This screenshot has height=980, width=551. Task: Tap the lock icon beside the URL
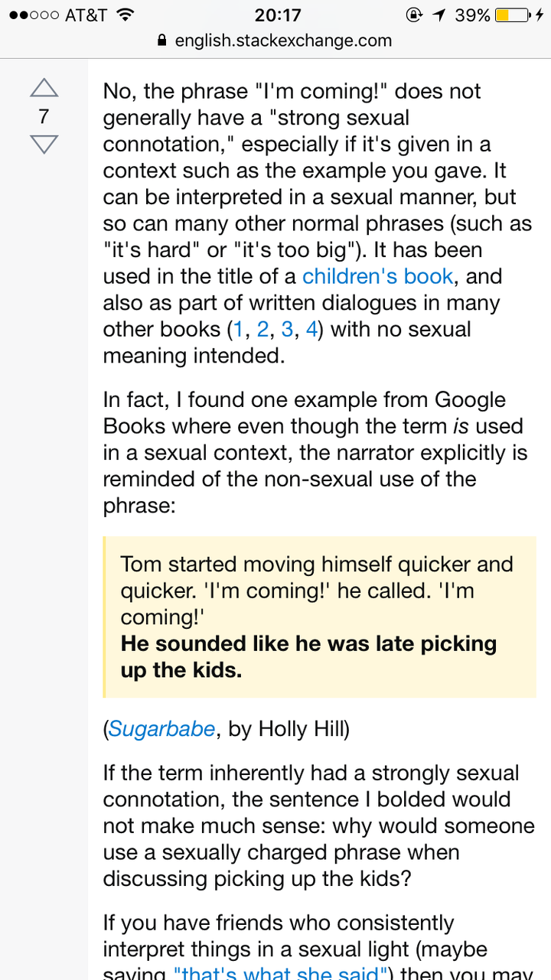click(x=161, y=40)
